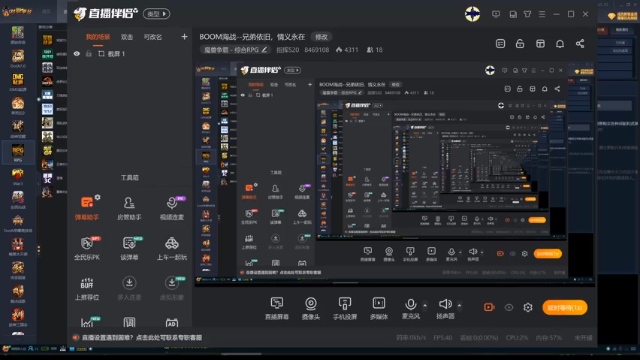
Task: Add a 摄像头 camera source
Action: tap(311, 308)
